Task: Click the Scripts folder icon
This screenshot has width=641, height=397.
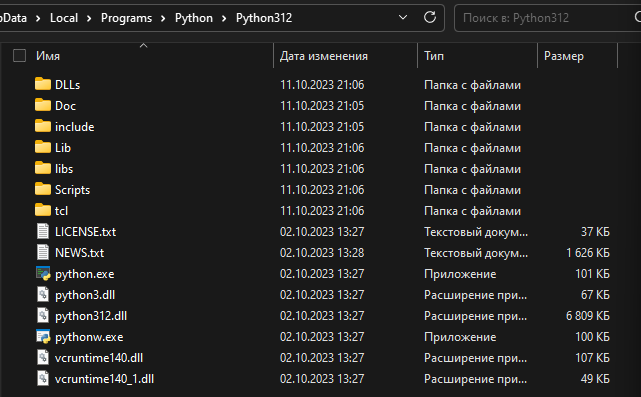Action: [x=43, y=189]
